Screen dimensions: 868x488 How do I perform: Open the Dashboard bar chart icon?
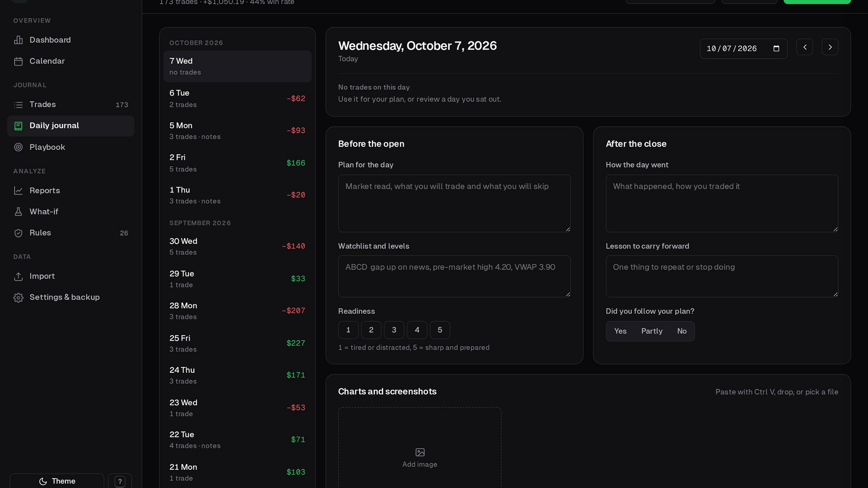pos(18,40)
